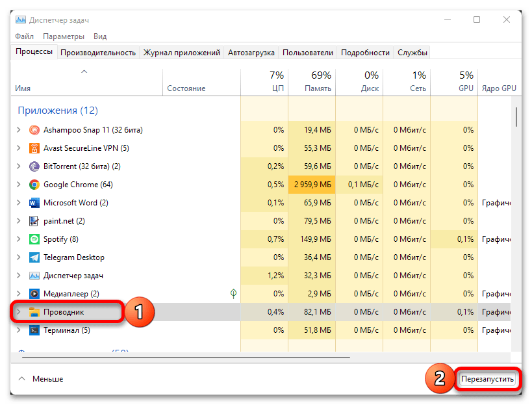
Task: Select the Проводник process row name
Action: click(x=64, y=312)
